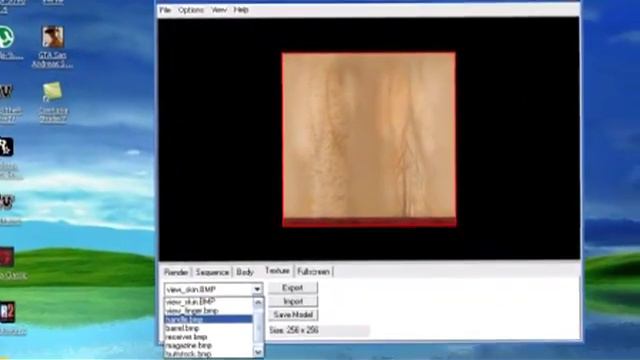This screenshot has width=640, height=360.
Task: Switch to the Sequence tab
Action: point(212,272)
